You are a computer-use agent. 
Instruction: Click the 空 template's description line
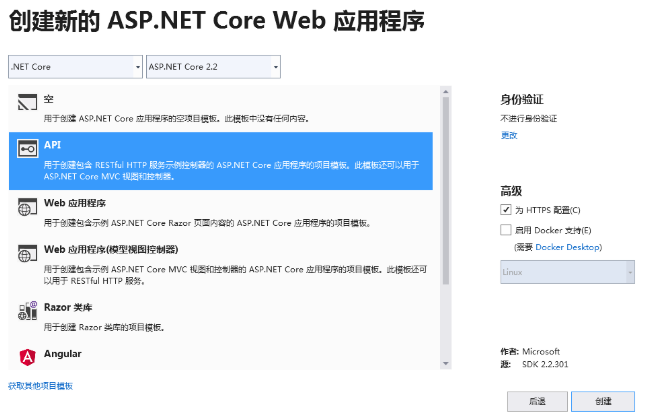(x=177, y=119)
